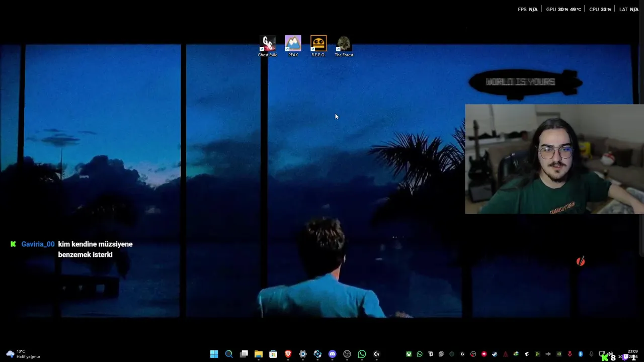Screen dimensions: 644x362
Task: Click the microphone tray icon
Action: coord(591,354)
